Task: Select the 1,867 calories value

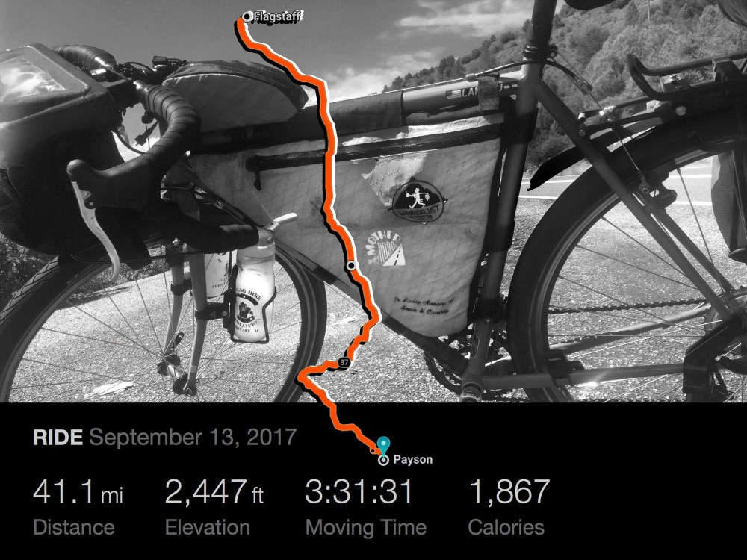Action: 509,492
